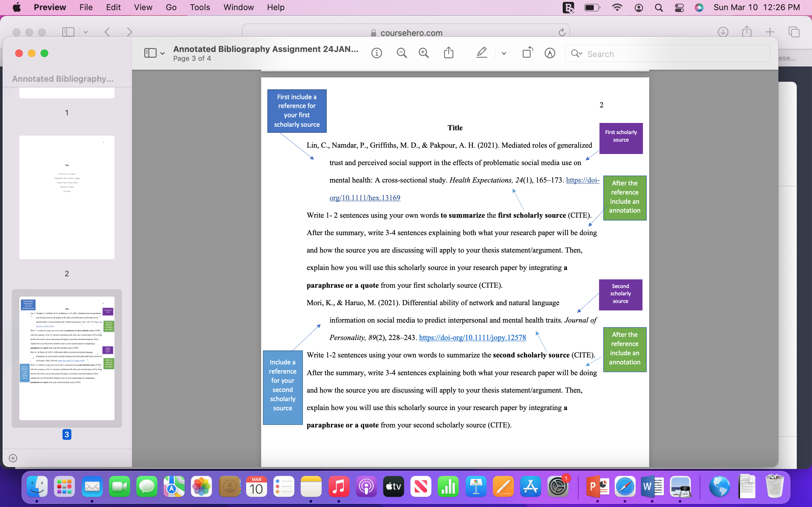Open the highlight color dropdown chevron
The height and width of the screenshot is (507, 812).
503,53
